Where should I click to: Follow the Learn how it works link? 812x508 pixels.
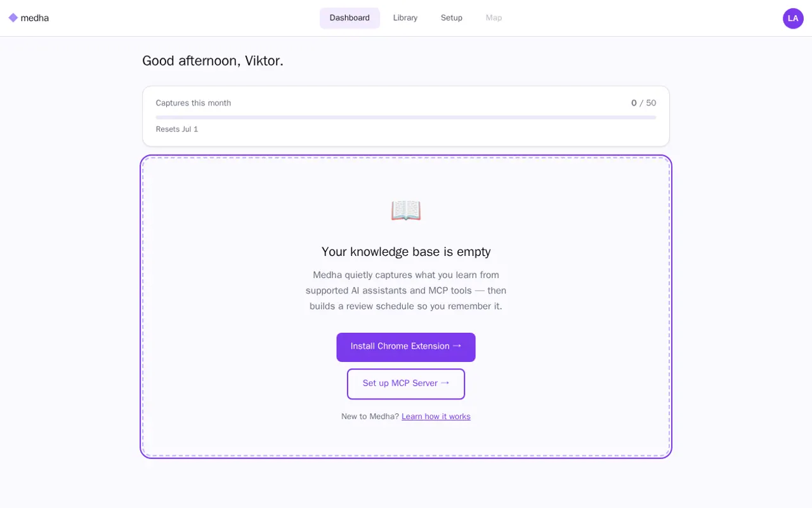pos(436,417)
